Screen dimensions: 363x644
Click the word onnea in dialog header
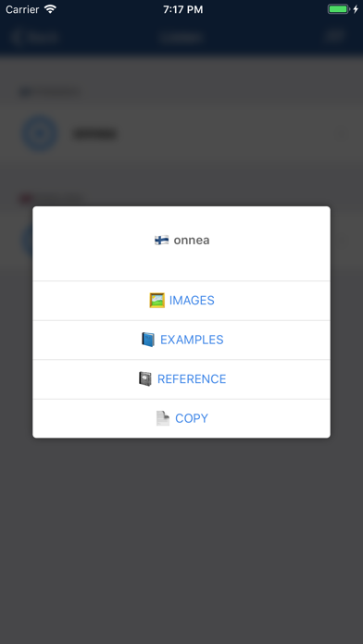[x=192, y=241]
